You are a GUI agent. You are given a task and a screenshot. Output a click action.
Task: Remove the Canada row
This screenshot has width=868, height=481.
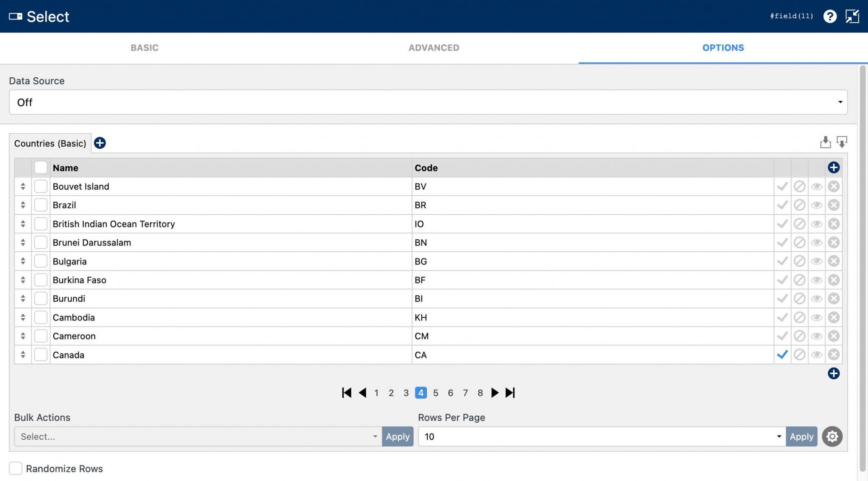[x=834, y=355]
